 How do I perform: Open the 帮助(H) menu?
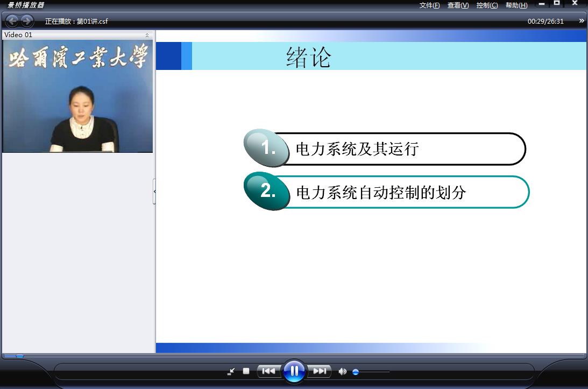516,5
